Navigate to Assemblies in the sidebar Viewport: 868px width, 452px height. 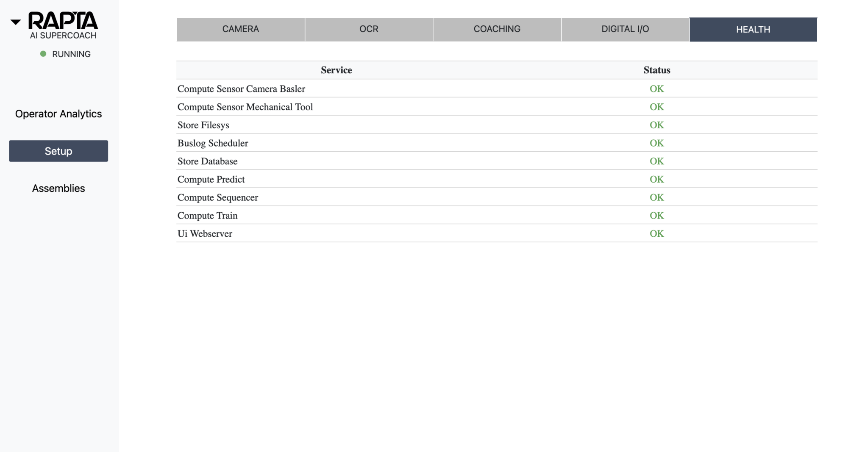58,189
